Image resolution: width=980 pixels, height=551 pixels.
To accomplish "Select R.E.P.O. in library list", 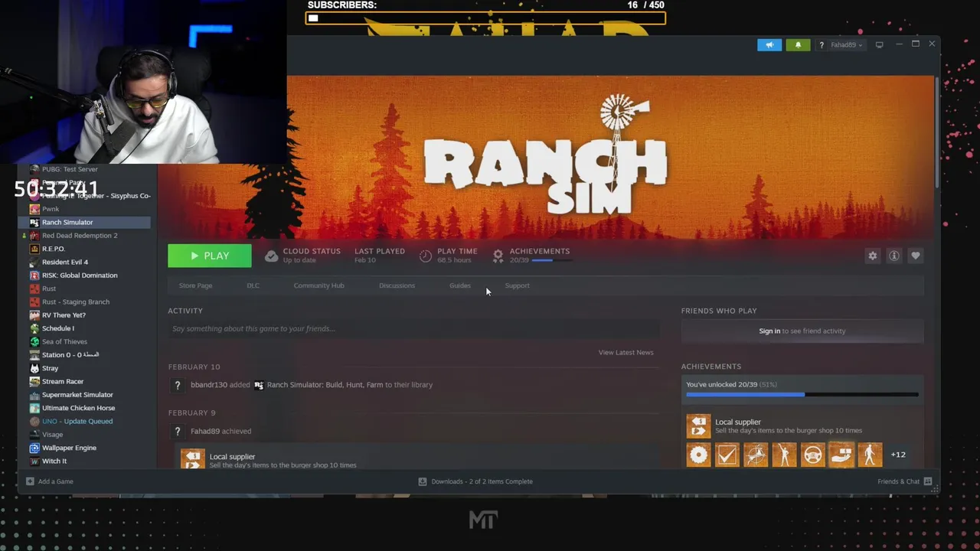I will 84,249.
